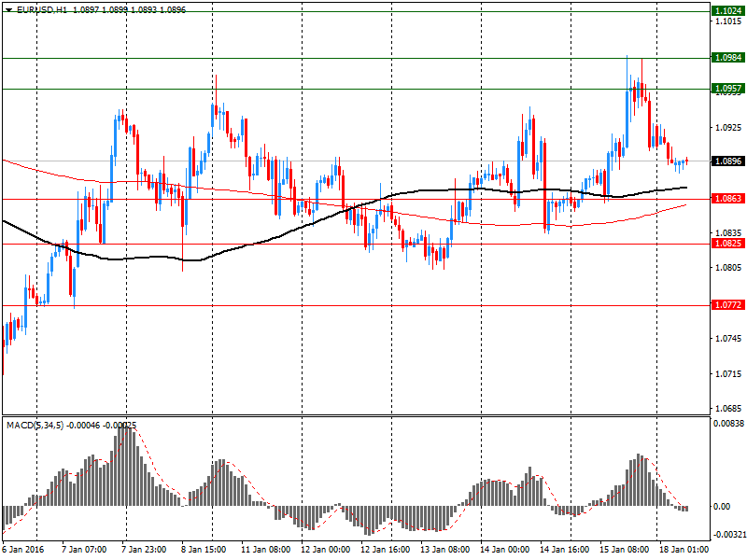Click the 1.0984 green resistance price label

tap(727, 58)
